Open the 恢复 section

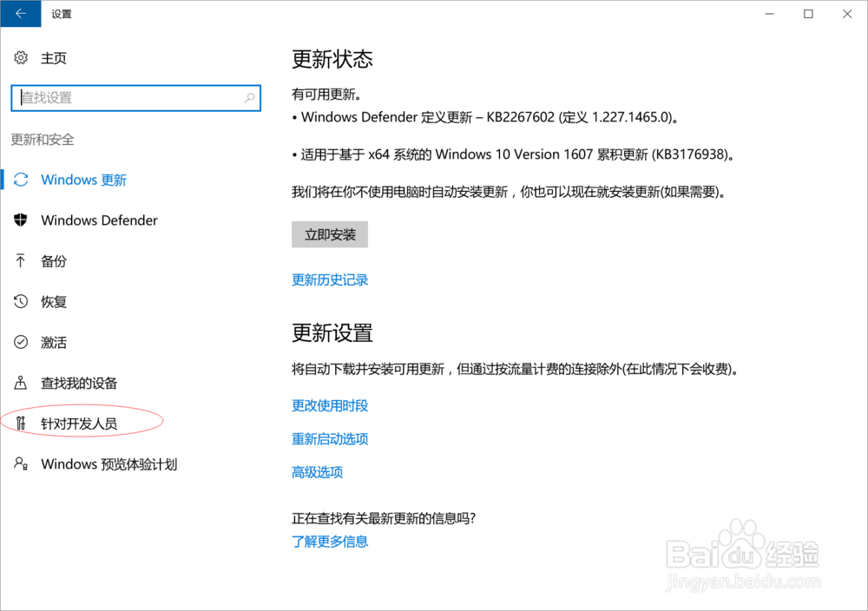(x=54, y=302)
